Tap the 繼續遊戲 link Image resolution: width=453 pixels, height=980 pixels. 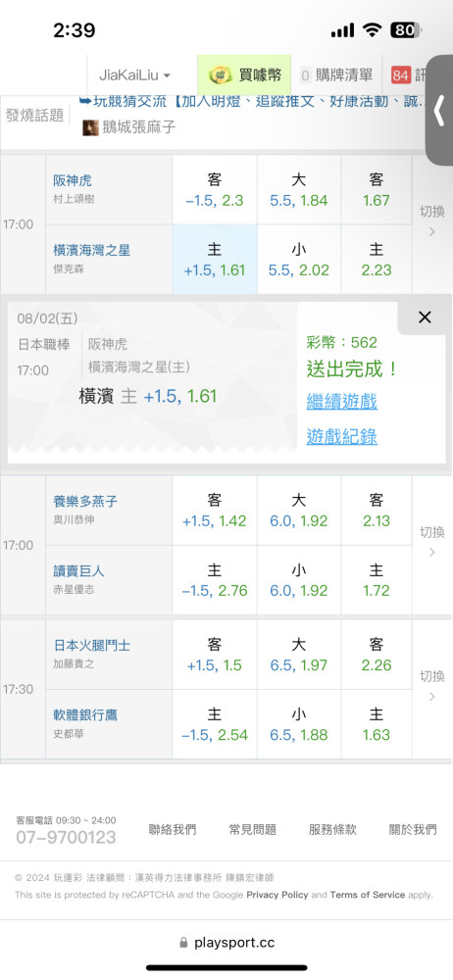pos(341,401)
